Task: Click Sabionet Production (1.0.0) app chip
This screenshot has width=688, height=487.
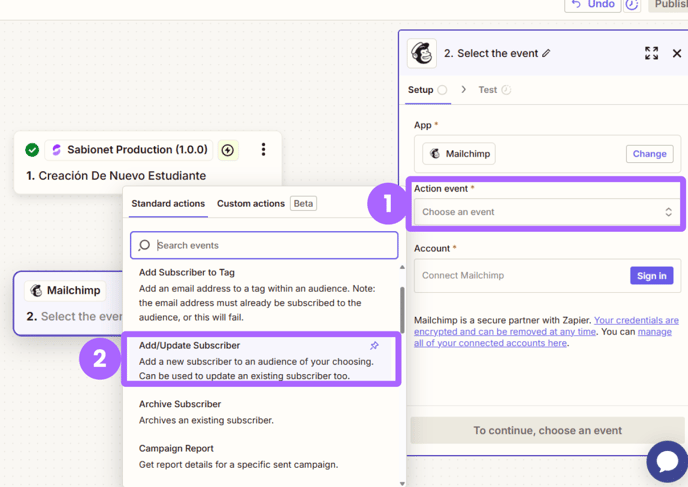Action: tap(129, 150)
